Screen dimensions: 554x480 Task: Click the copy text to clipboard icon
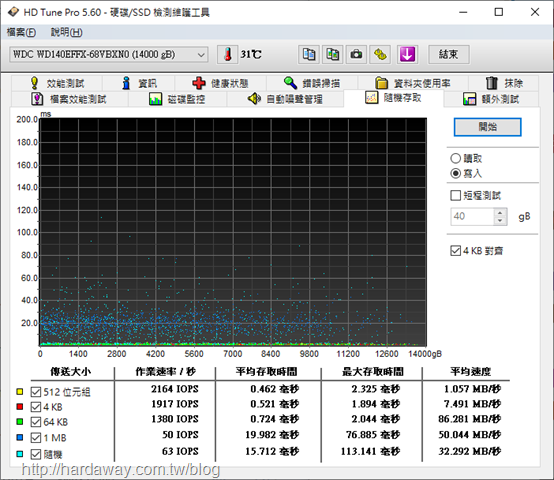click(x=309, y=55)
